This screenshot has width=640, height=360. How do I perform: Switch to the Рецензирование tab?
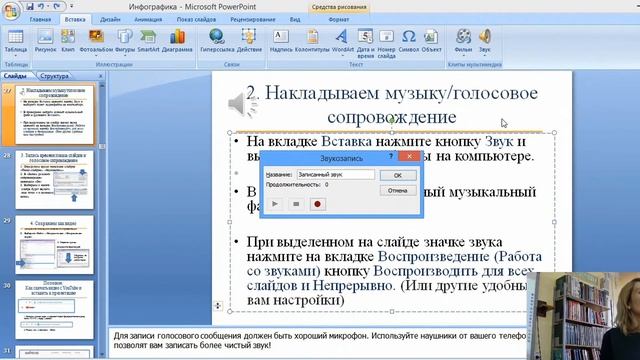click(253, 19)
